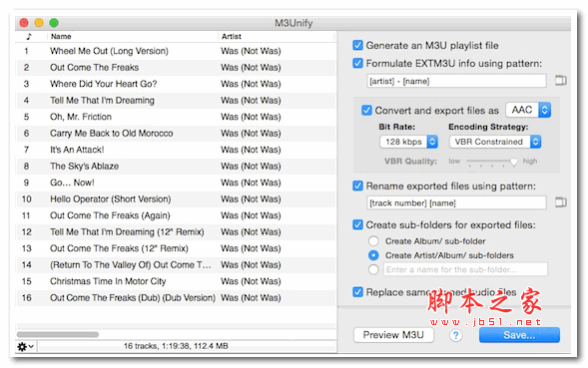Select track 2 Out Come The Freaks
The width and height of the screenshot is (588, 368).
[x=176, y=68]
